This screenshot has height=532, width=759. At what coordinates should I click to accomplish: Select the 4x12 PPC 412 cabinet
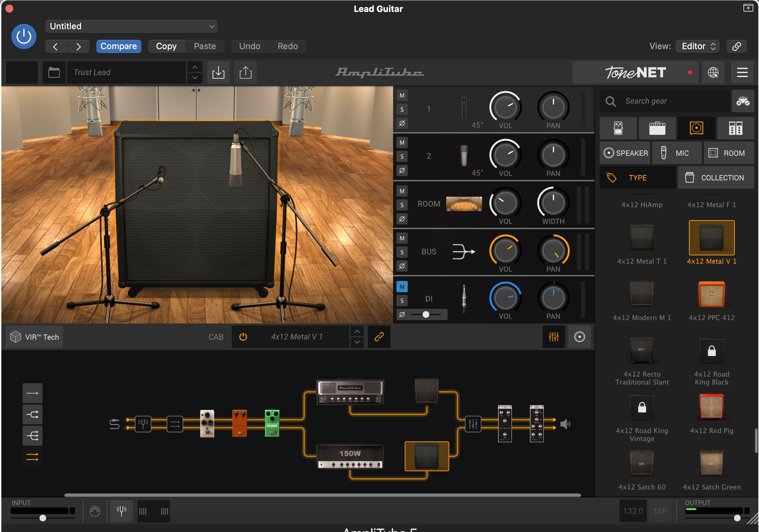coord(712,301)
